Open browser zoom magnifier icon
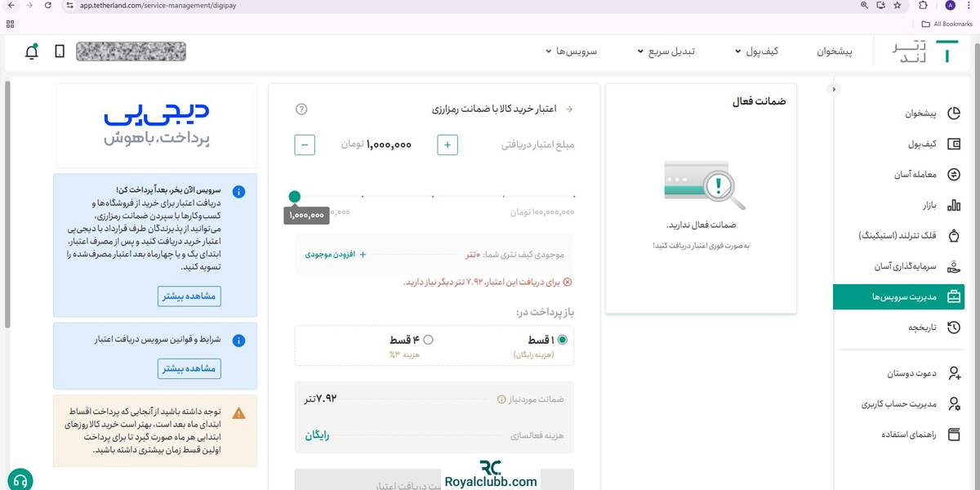The image size is (980, 490). click(864, 5)
